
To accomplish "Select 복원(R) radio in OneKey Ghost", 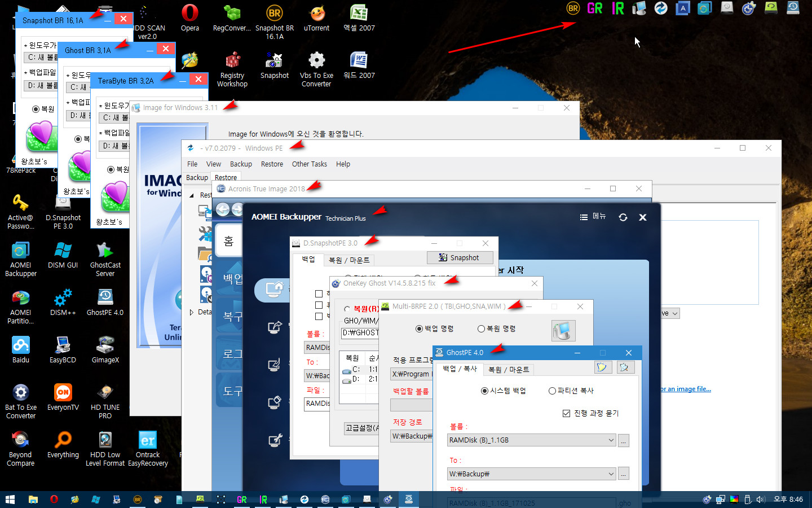I will coord(361,309).
